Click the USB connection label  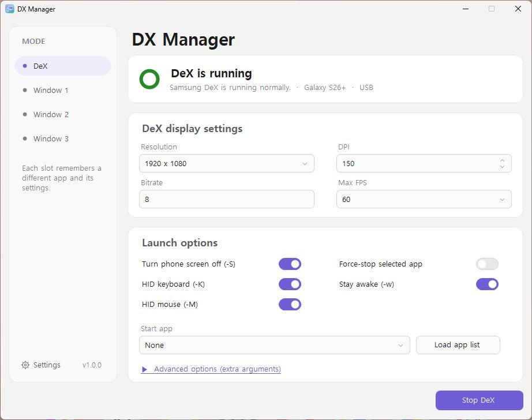366,88
